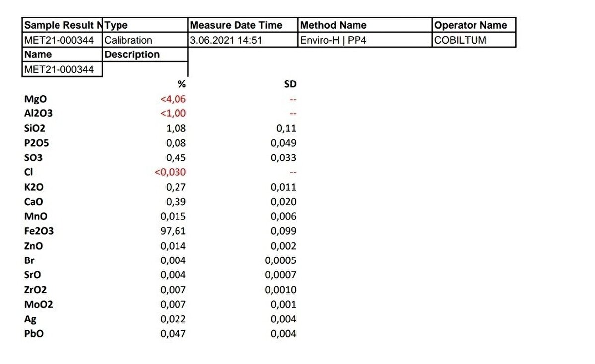Click the PbO compound label
The height and width of the screenshot is (364, 595).
point(34,334)
